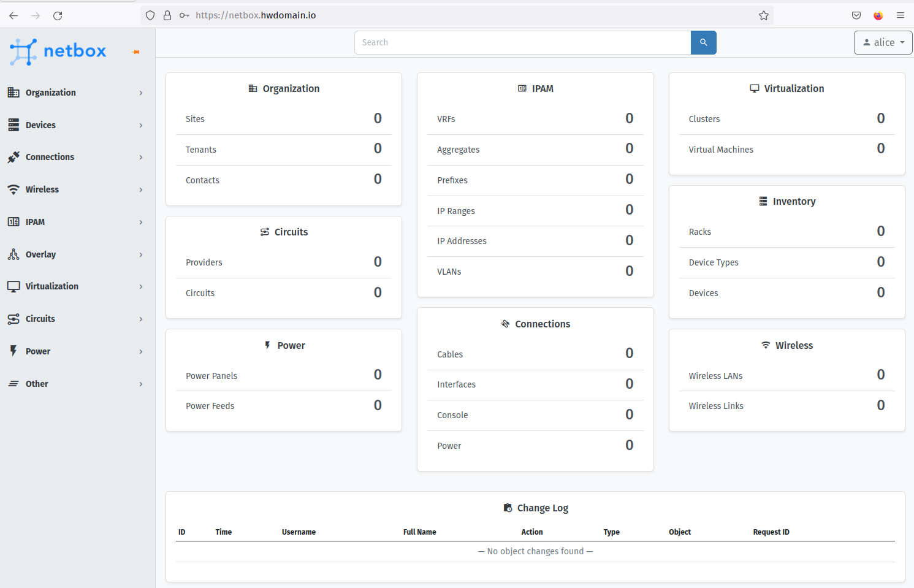Open the alice user dropdown
This screenshot has width=914, height=588.
883,42
